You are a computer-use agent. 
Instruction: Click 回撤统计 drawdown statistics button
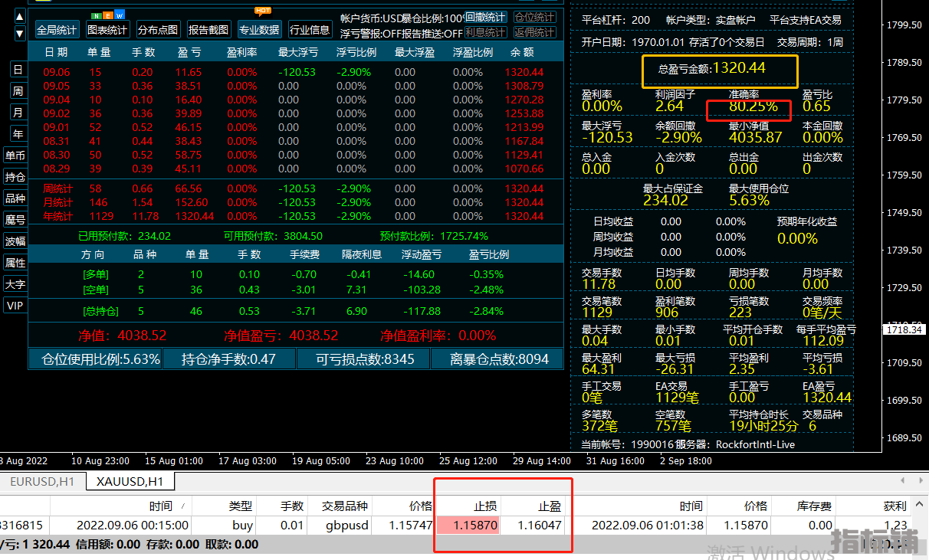(x=486, y=17)
